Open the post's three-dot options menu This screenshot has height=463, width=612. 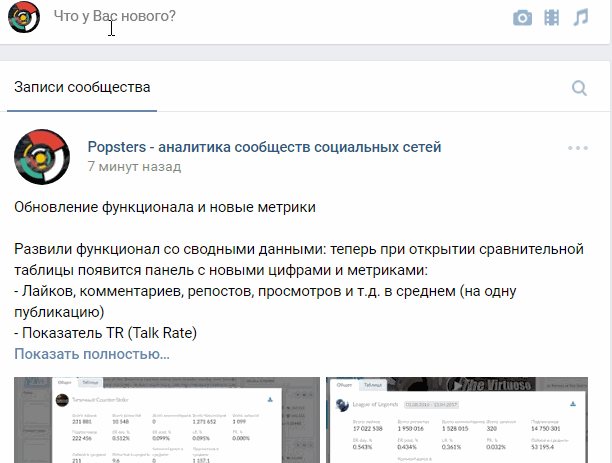click(x=578, y=148)
